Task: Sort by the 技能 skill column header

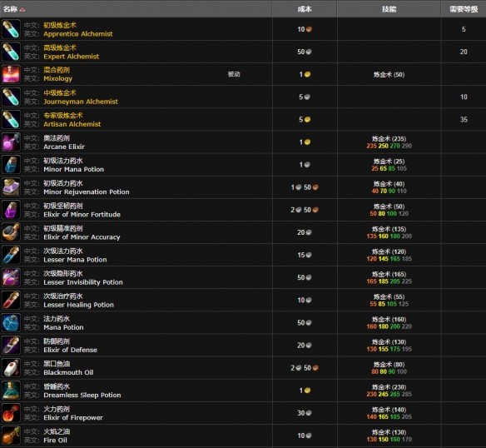Action: pyautogui.click(x=389, y=9)
